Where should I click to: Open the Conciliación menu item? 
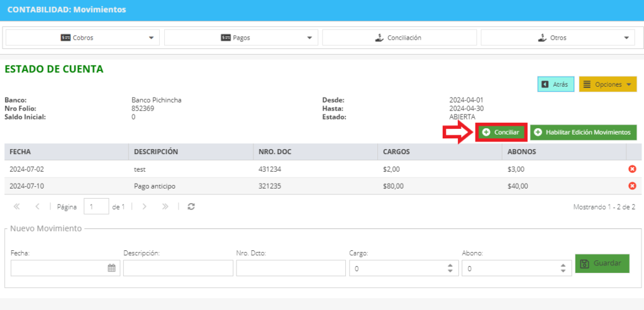[399, 37]
